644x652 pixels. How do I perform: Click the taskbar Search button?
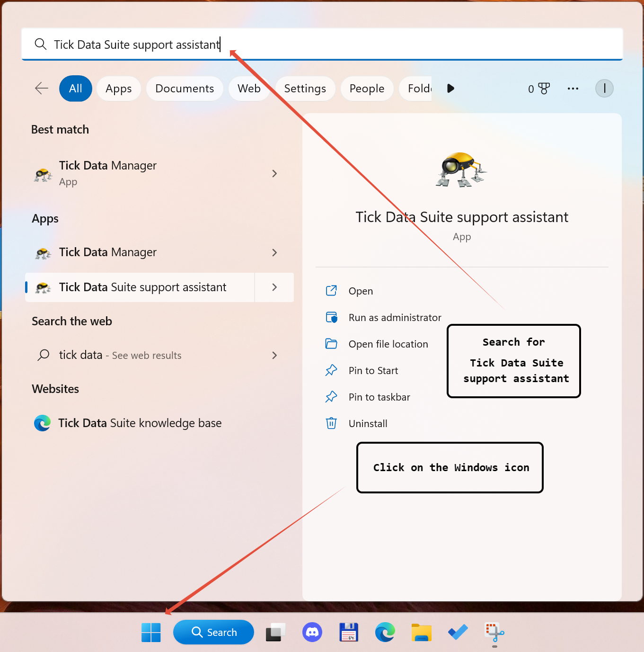click(x=213, y=632)
